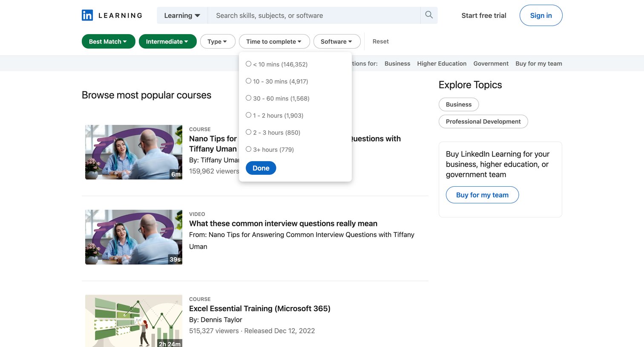Open 'Excel Essential Training (Microsoft 365)' title
This screenshot has height=347, width=644.
point(260,308)
